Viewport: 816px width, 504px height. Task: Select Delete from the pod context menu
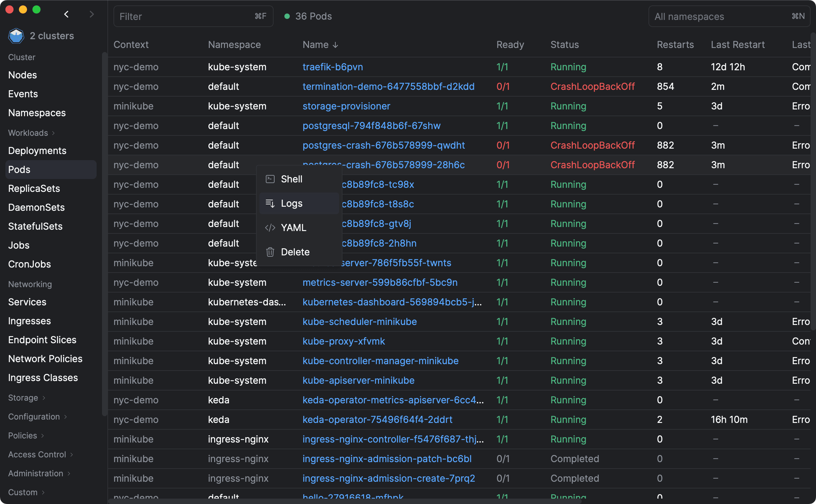[296, 252]
